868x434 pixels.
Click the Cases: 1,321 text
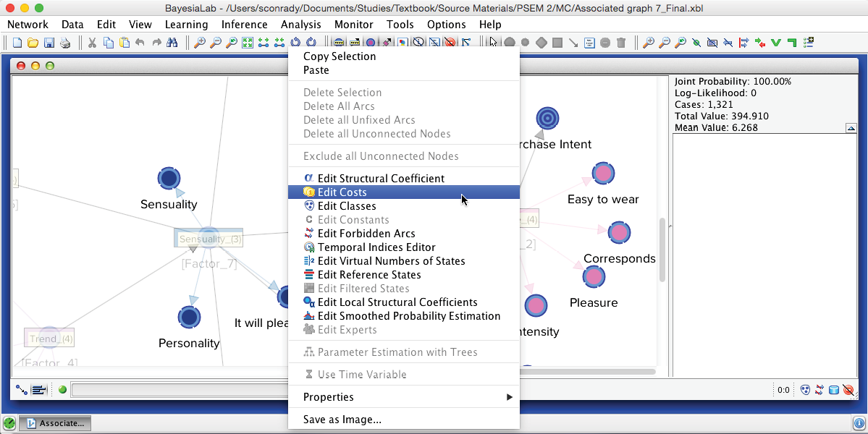click(x=702, y=104)
